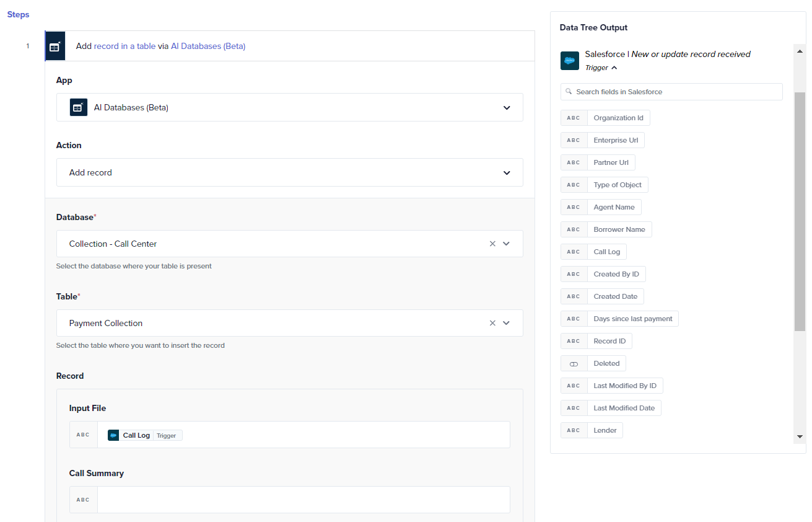Viewport: 812px width, 522px height.
Task: Click the search magnifier icon in Salesforce fields
Action: pos(569,91)
